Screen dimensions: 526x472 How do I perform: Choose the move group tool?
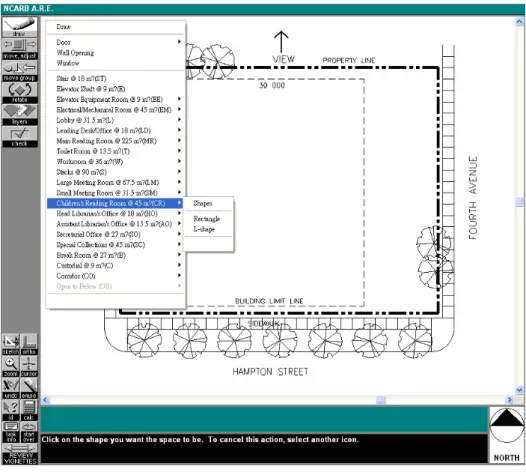[x=19, y=71]
